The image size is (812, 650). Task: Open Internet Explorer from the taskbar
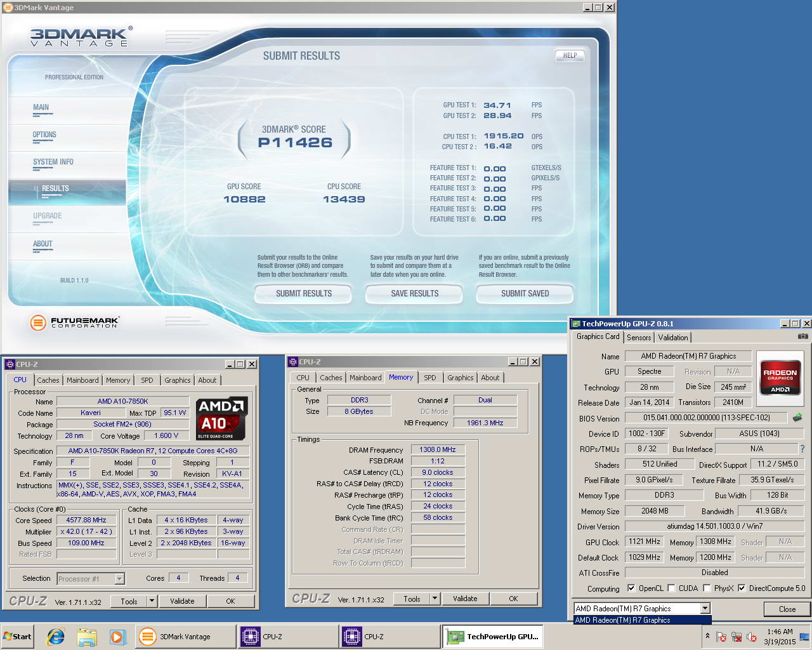[56, 637]
